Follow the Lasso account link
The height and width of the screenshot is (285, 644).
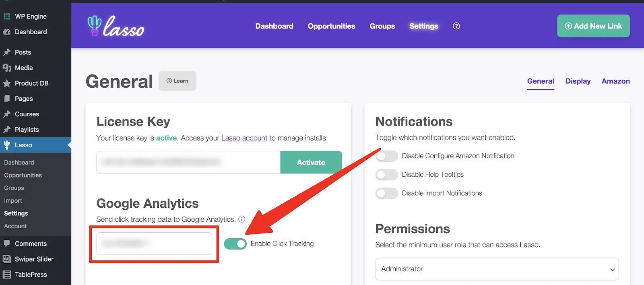(244, 138)
